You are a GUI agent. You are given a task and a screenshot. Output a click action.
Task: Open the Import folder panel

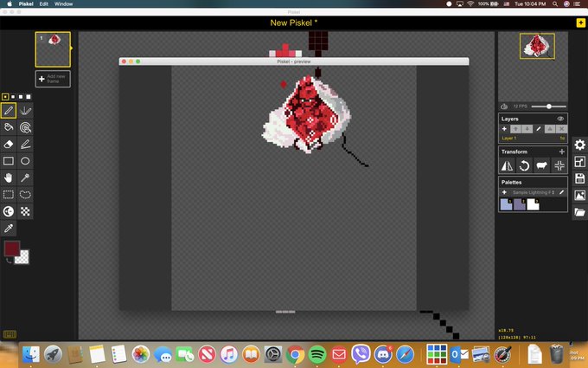579,212
